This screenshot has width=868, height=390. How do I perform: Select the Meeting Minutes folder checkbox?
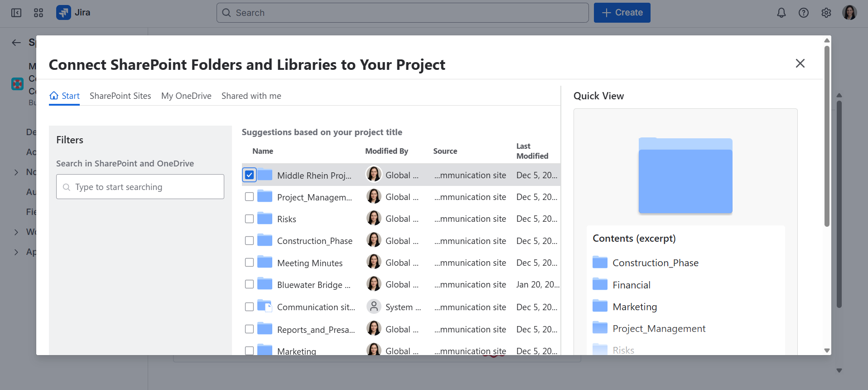[x=249, y=263]
